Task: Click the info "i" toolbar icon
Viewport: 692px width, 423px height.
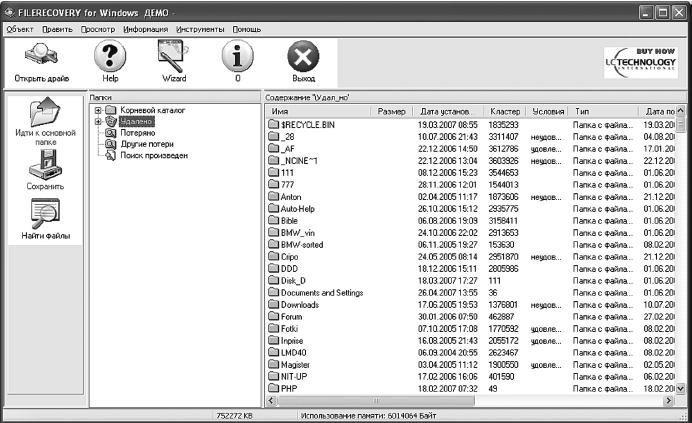Action: pos(237,56)
